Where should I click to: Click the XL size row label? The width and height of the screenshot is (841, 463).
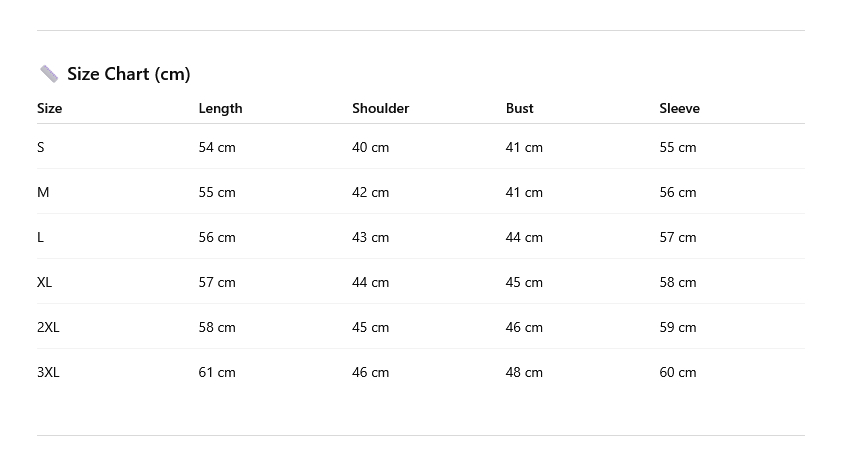pyautogui.click(x=45, y=282)
